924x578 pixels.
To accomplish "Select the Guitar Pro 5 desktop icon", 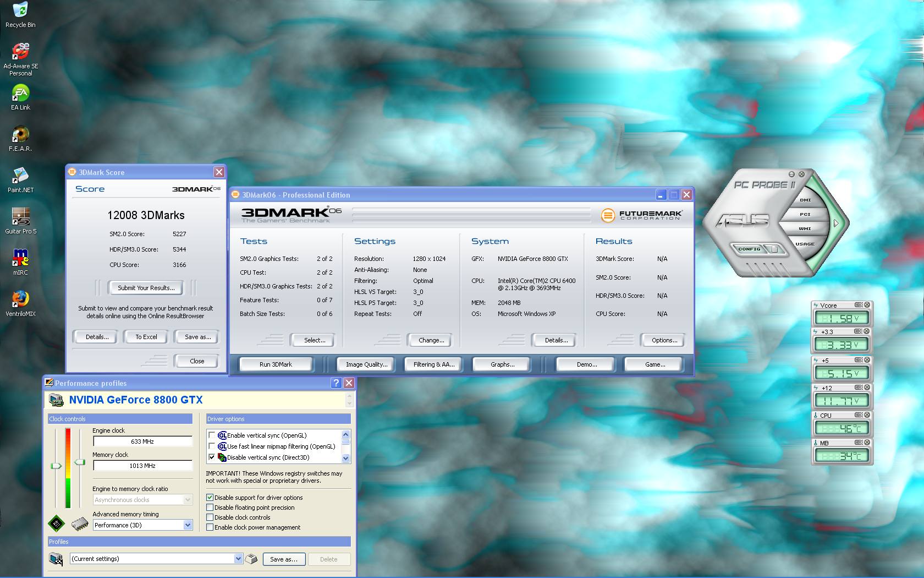I will tap(20, 221).
